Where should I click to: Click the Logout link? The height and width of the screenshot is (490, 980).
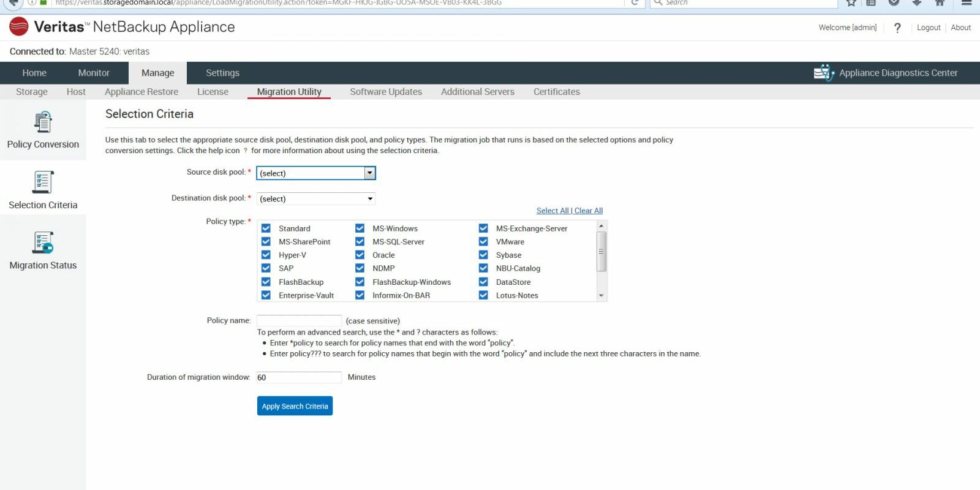pyautogui.click(x=929, y=28)
